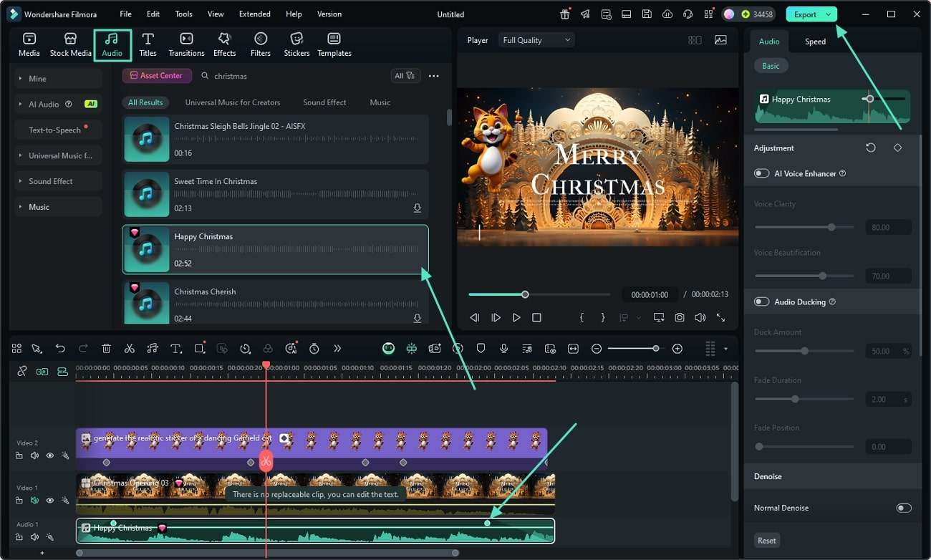Open the Stock Media panel
931x560 pixels.
pos(70,44)
